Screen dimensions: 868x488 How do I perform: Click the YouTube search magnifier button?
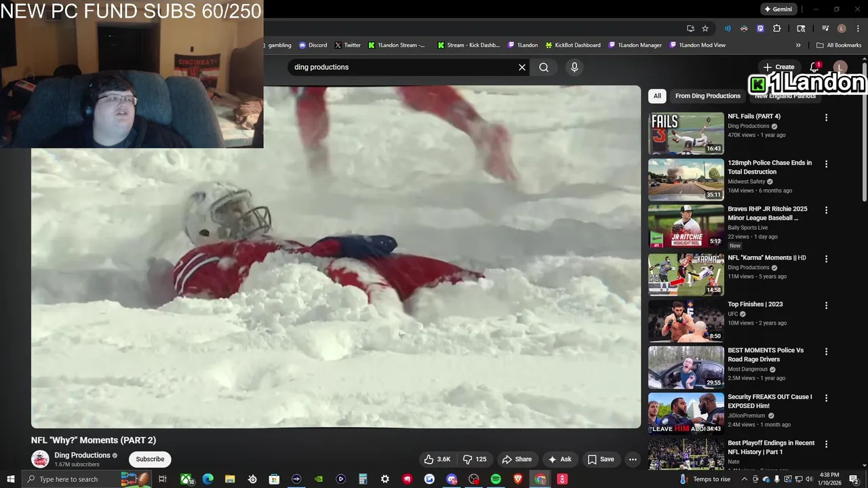click(x=544, y=67)
